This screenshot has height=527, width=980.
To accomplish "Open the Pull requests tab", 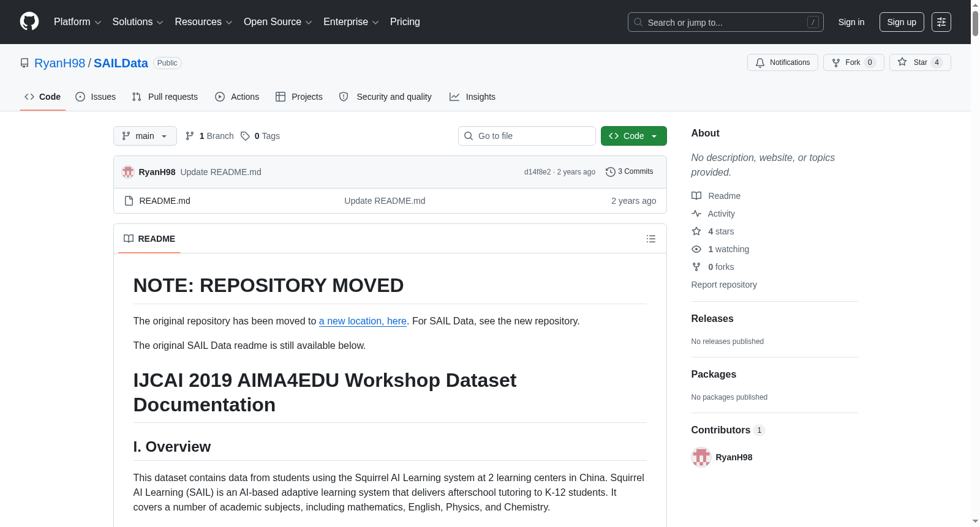I will (165, 97).
